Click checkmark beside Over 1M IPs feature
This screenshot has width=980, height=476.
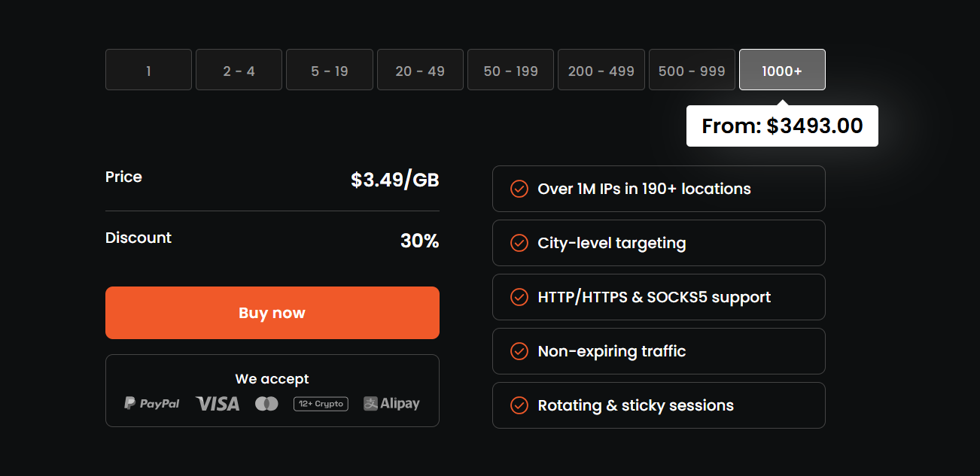coord(519,189)
